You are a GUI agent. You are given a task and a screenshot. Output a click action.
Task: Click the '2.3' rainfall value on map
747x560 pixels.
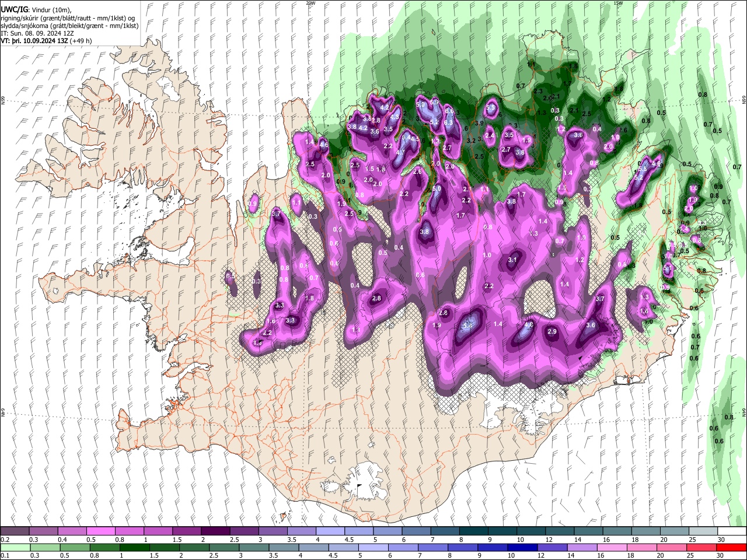pos(538,92)
